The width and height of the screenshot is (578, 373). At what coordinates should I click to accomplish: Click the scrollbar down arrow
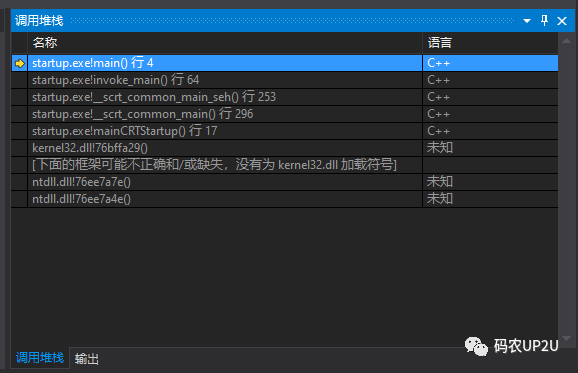point(567,338)
